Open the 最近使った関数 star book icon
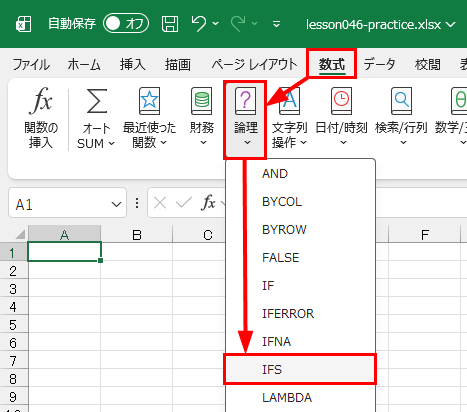 (149, 101)
